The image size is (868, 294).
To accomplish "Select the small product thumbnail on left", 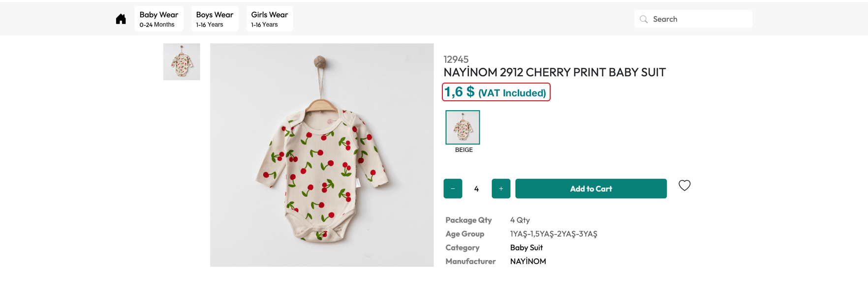I will point(182,62).
